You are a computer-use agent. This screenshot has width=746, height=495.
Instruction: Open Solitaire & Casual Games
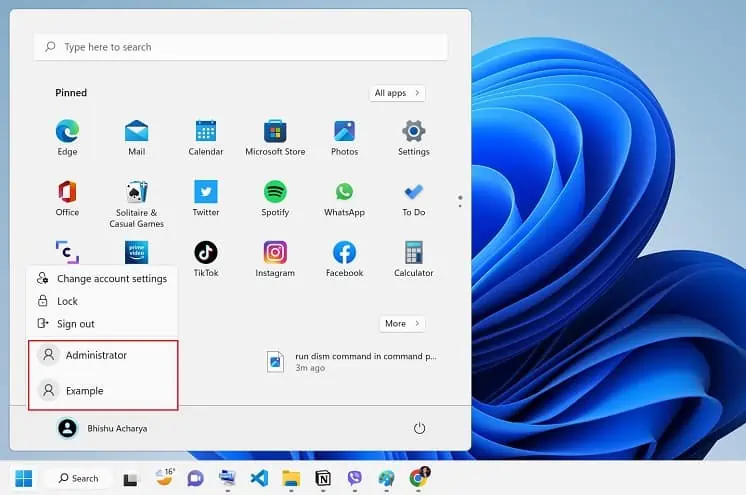[x=137, y=204]
